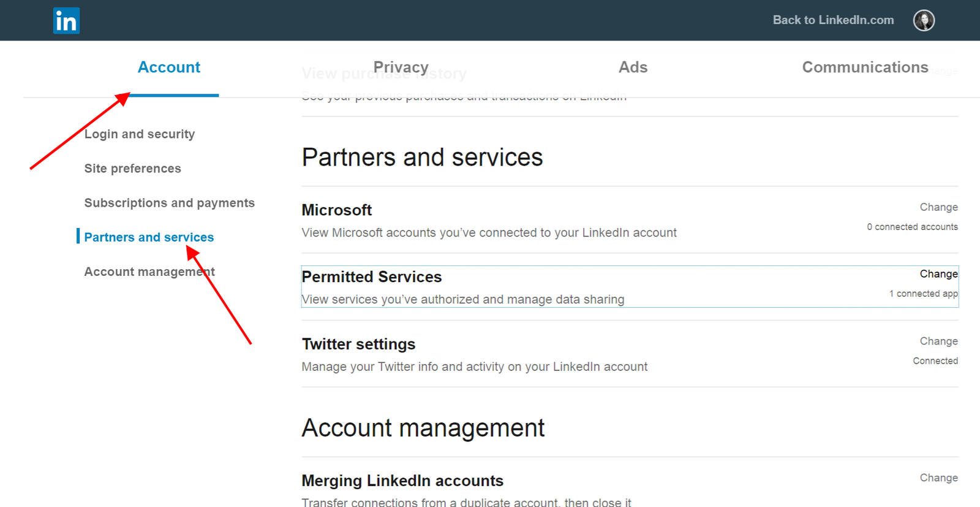Open Site preferences section

132,168
